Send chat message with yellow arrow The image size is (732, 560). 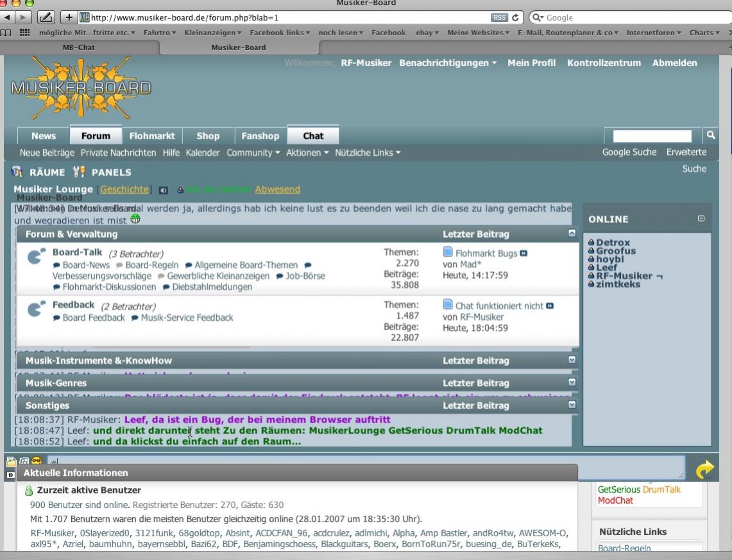click(x=704, y=469)
